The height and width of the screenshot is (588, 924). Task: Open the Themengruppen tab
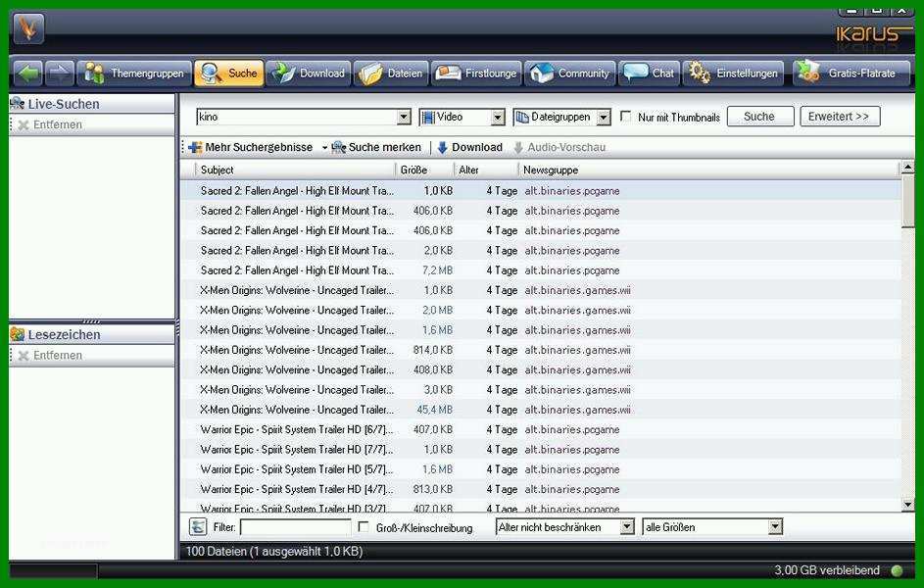pyautogui.click(x=134, y=73)
